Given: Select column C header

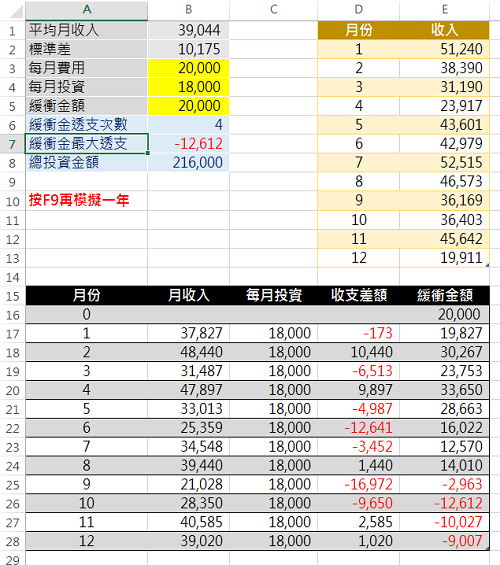Looking at the screenshot, I should coord(273,10).
